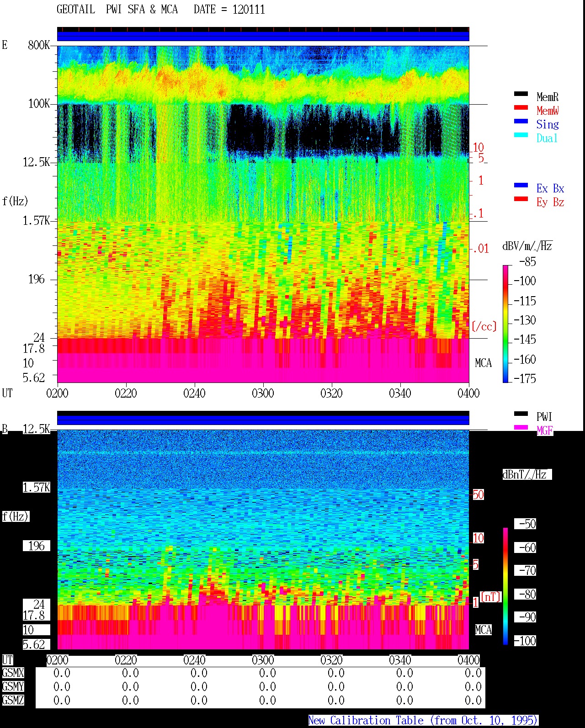The width and height of the screenshot is (585, 728).
Task: Click the E panel '12.5K' frequency label
Action: click(x=37, y=162)
